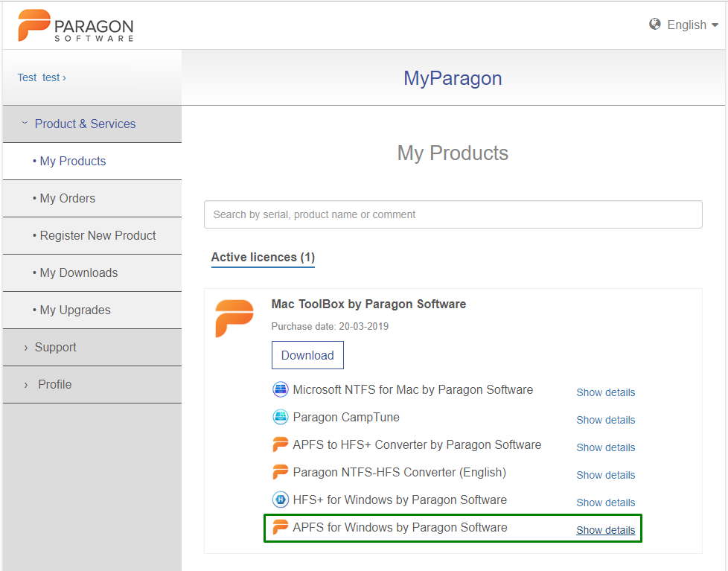728x571 pixels.
Task: Show details for HFS+ for Windows
Action: tap(605, 503)
